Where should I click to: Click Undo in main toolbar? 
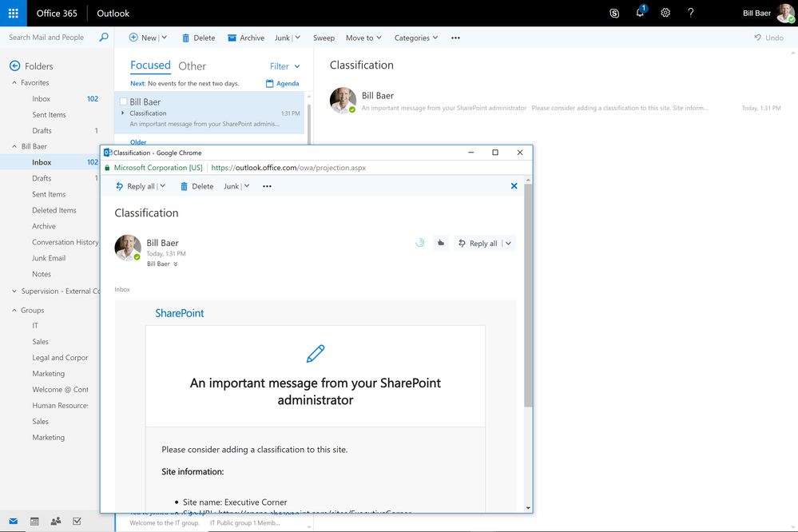(769, 38)
